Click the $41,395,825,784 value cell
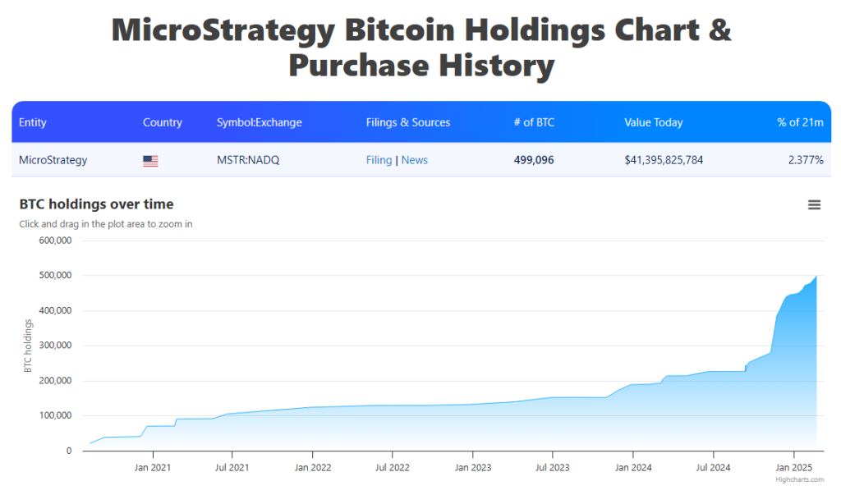 point(664,160)
